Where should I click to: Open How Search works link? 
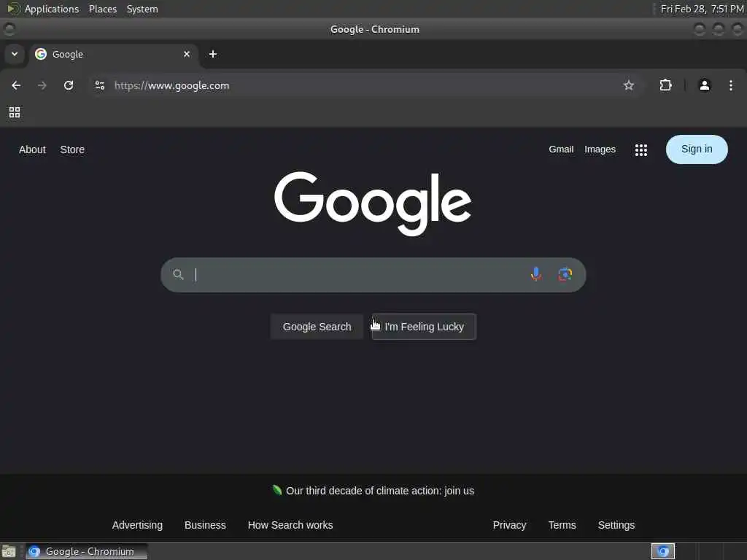(290, 525)
